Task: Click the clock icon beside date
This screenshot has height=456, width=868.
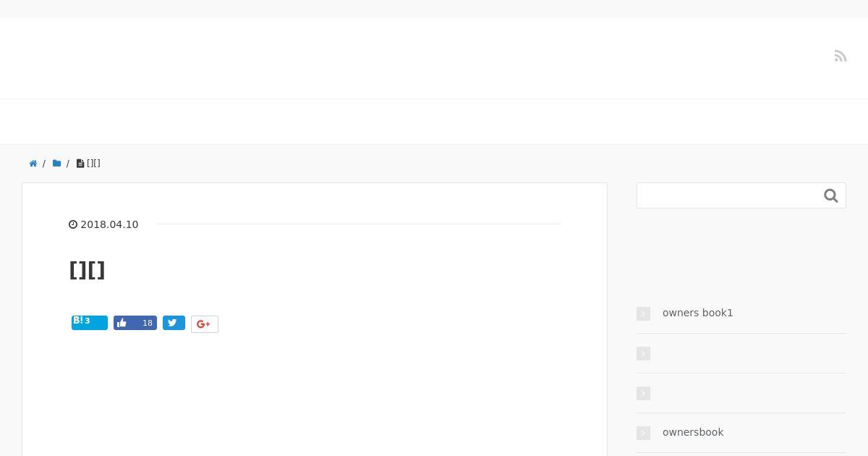Action: point(73,224)
